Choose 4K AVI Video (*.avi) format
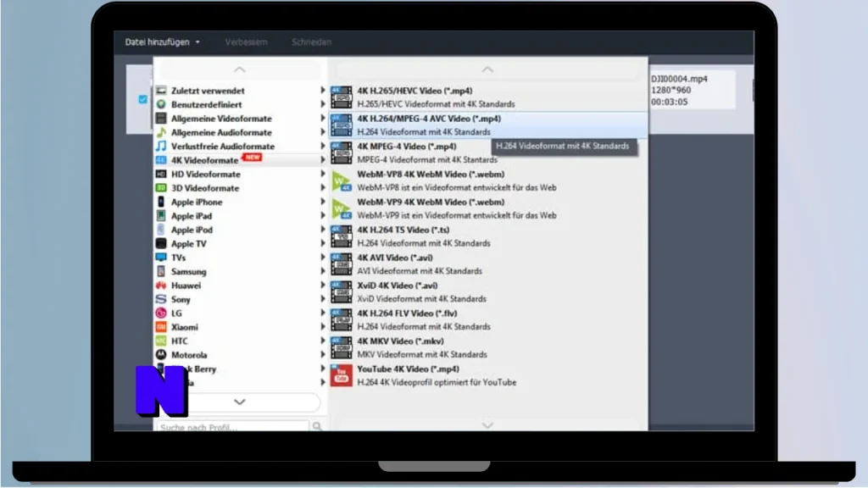Screen dimensions: 868x488 point(488,264)
